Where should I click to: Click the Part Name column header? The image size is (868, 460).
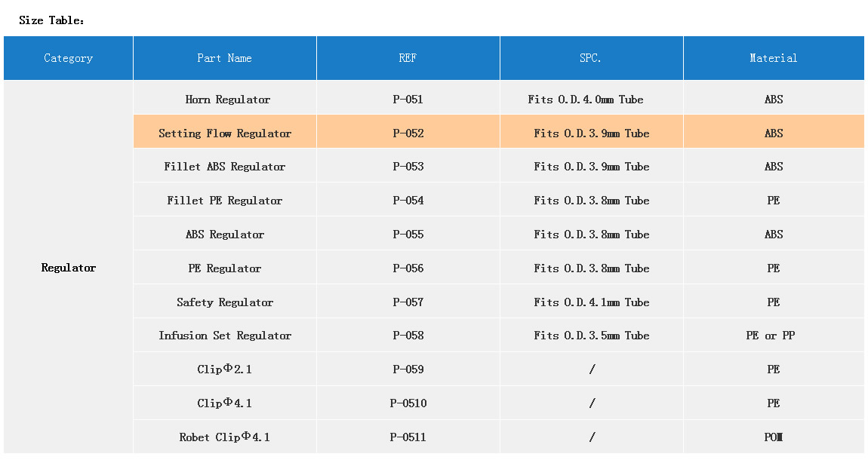coord(224,58)
